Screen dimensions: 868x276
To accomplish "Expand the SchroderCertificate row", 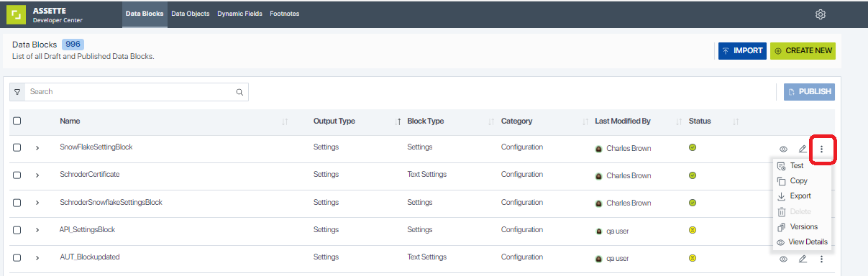I will pyautogui.click(x=37, y=175).
